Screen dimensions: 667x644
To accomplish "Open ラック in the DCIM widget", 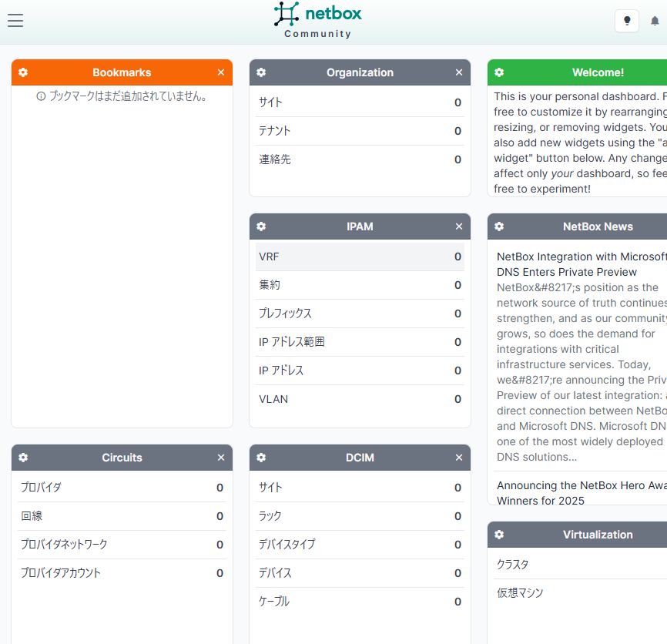I will pyautogui.click(x=360, y=516).
